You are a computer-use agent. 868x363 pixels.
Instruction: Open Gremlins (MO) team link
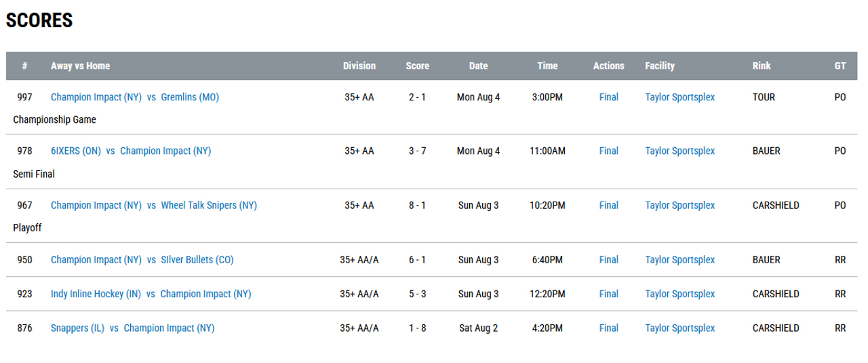[x=190, y=97]
